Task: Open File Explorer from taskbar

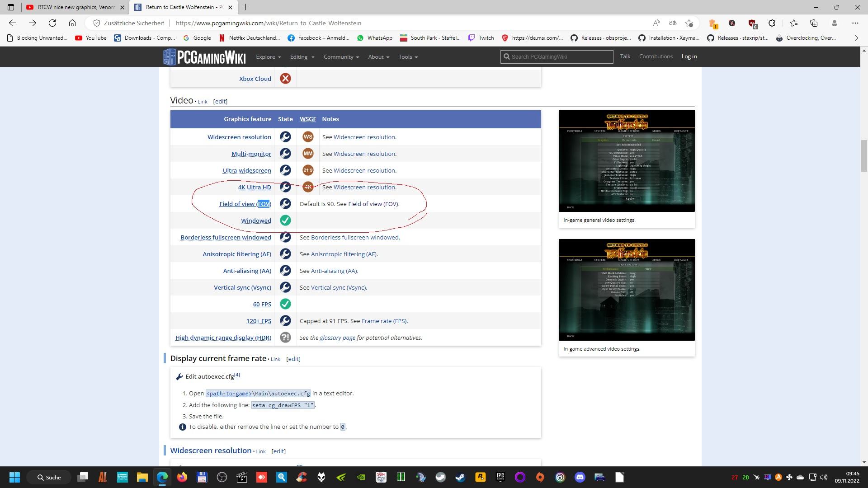Action: click(142, 477)
